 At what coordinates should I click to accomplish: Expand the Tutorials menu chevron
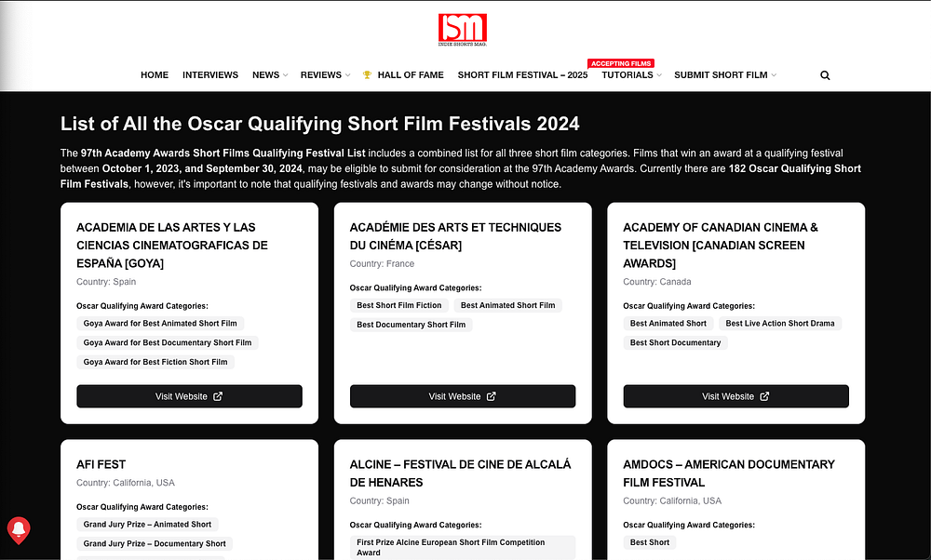click(659, 75)
